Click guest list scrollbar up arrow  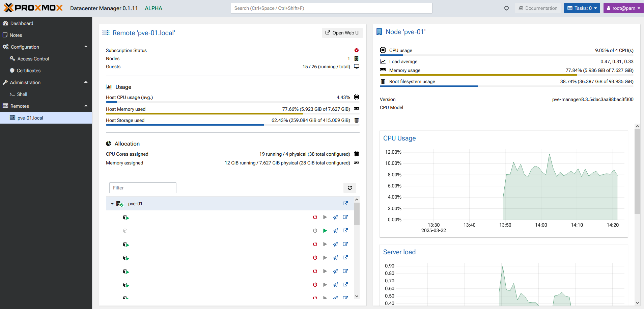(x=357, y=200)
